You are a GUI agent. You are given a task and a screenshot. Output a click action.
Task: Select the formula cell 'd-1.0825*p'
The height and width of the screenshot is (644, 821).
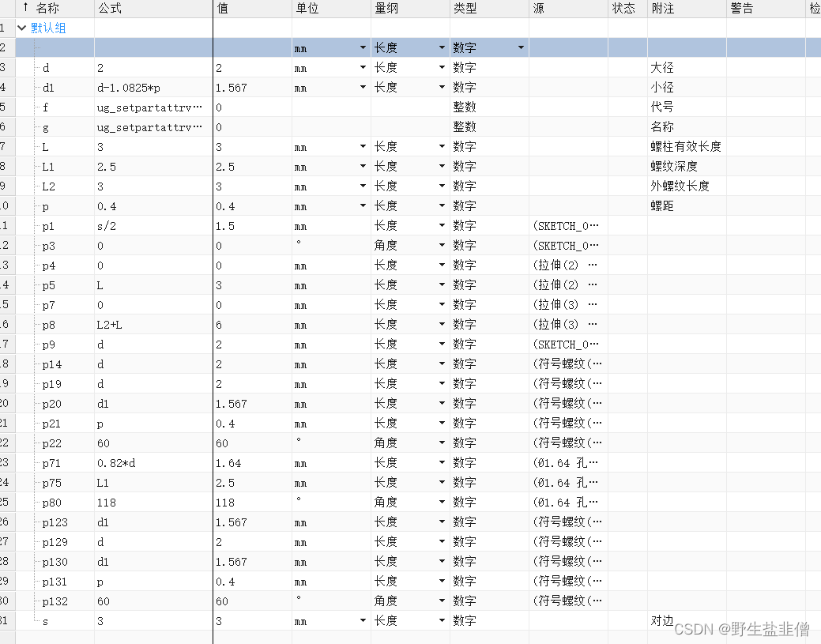pyautogui.click(x=129, y=88)
